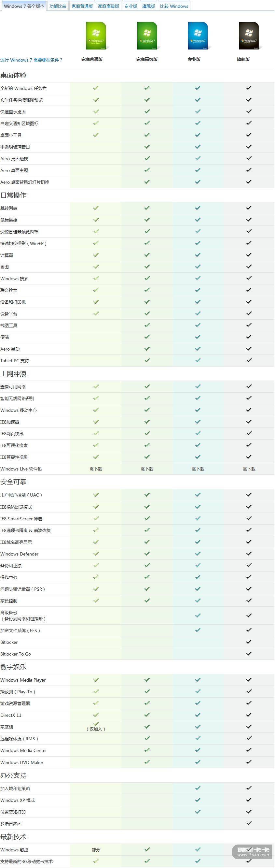Click the 最新技术 section heading

[x=13, y=837]
